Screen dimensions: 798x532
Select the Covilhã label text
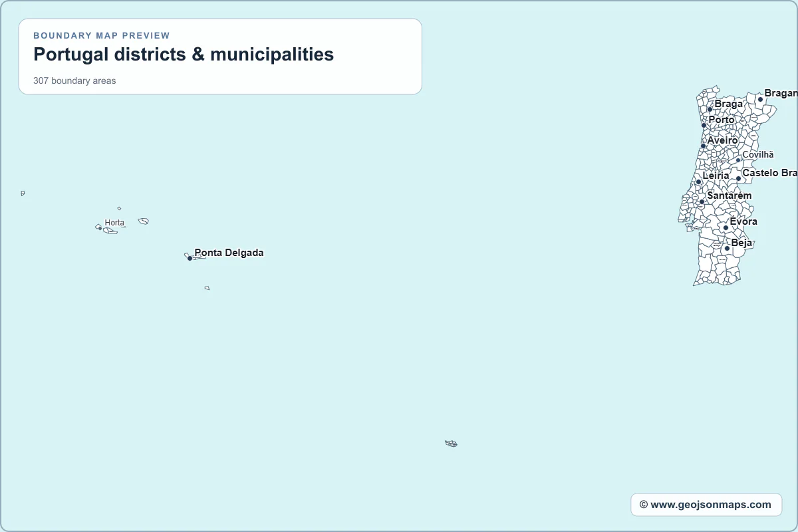tap(758, 154)
